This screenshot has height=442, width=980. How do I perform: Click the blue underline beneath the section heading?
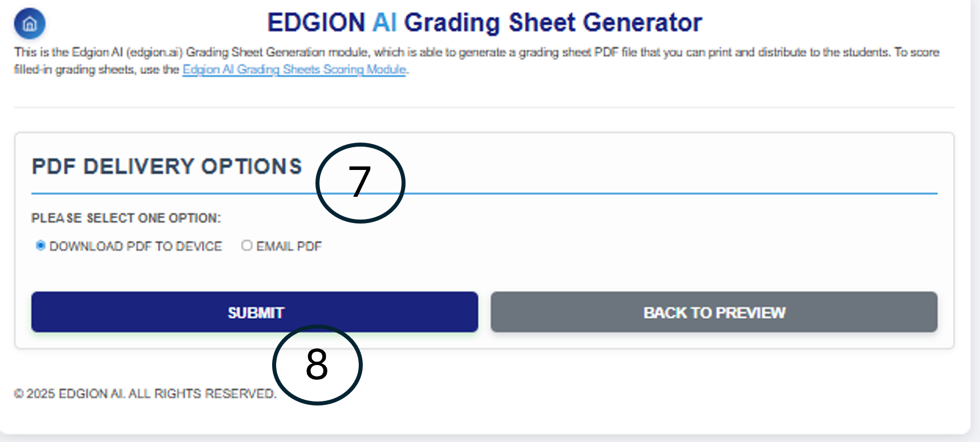[x=627, y=194]
